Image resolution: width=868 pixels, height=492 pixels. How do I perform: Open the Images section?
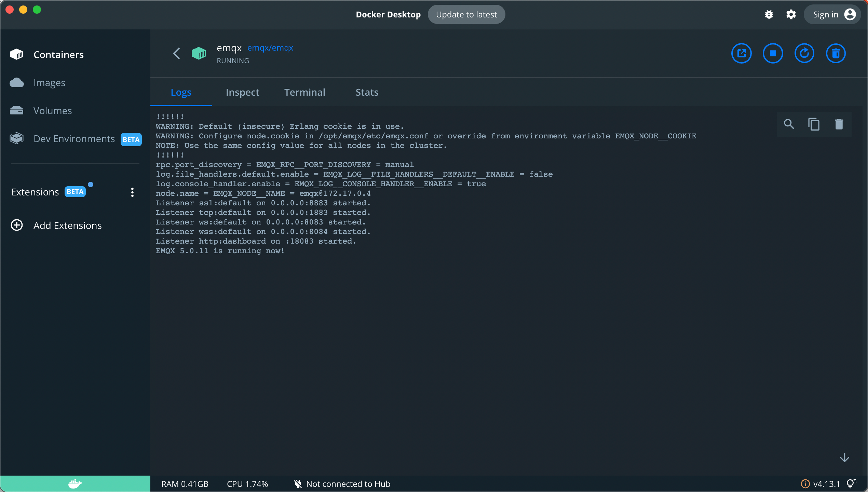pos(49,82)
